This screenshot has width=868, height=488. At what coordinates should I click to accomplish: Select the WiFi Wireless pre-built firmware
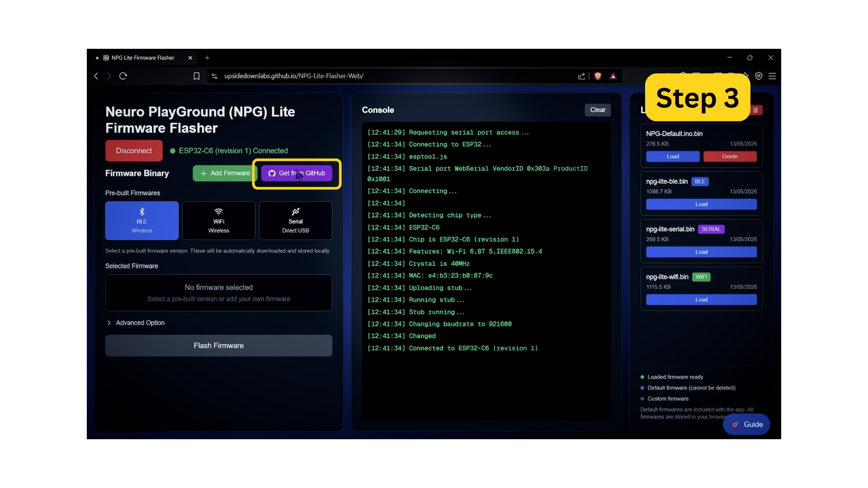(x=219, y=221)
